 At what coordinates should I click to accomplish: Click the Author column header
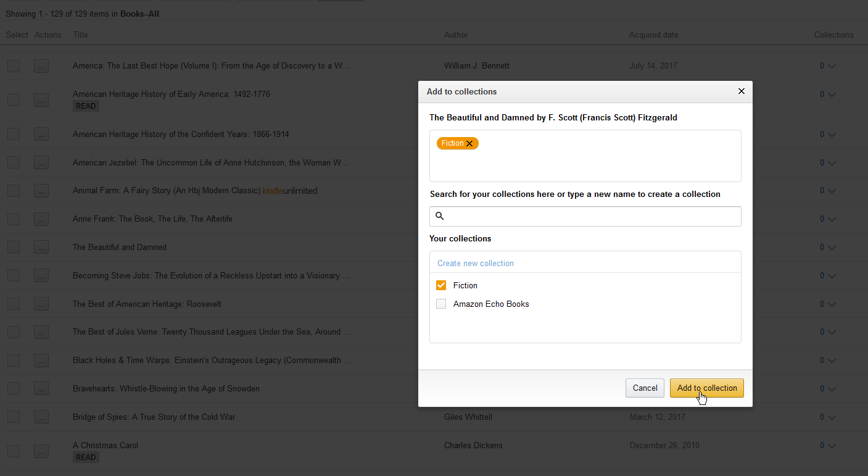coord(456,35)
